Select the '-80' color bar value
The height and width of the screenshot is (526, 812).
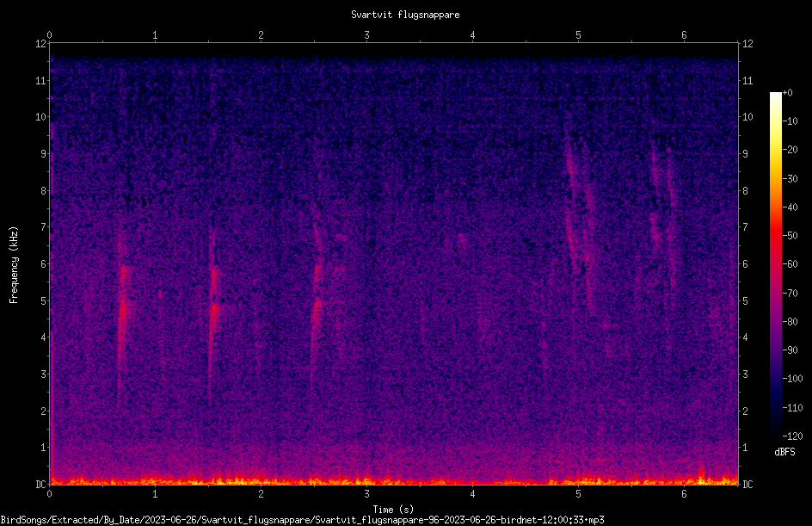[x=790, y=322]
